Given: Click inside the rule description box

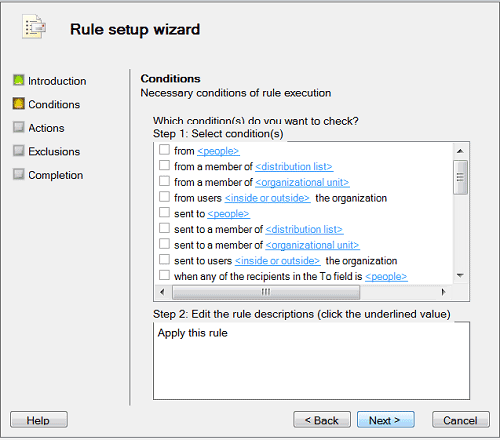Looking at the screenshot, I should (311, 361).
